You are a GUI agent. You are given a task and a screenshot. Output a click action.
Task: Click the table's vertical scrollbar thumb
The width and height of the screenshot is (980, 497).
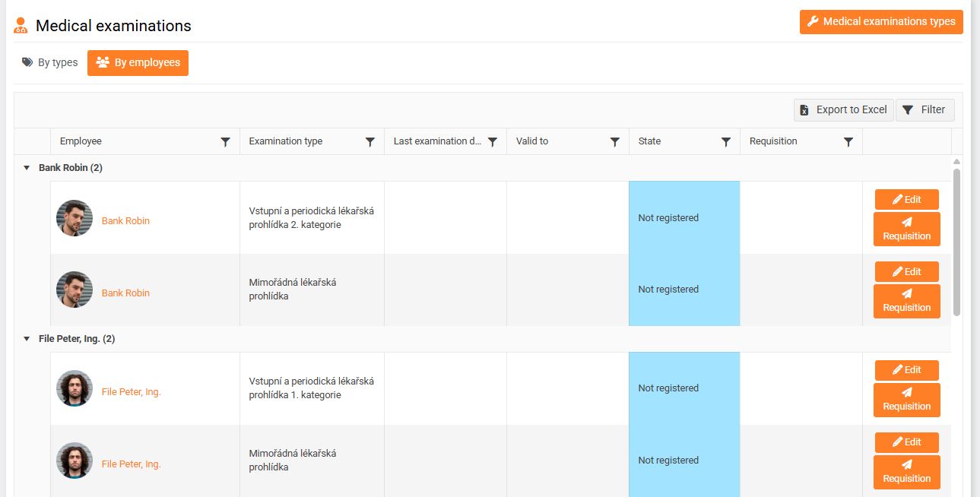[x=956, y=242]
